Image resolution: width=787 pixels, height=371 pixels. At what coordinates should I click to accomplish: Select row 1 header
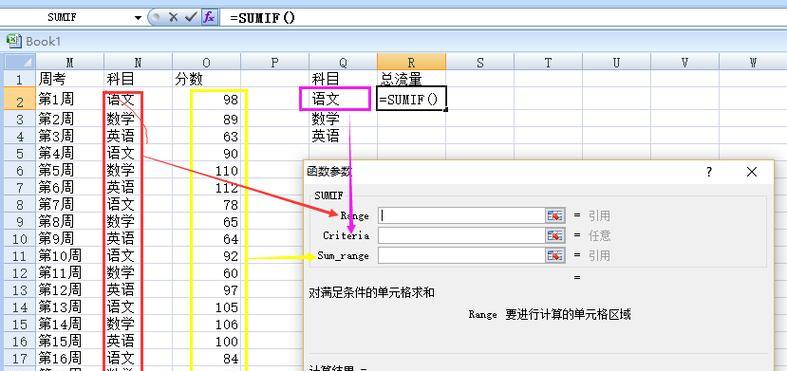[x=20, y=79]
